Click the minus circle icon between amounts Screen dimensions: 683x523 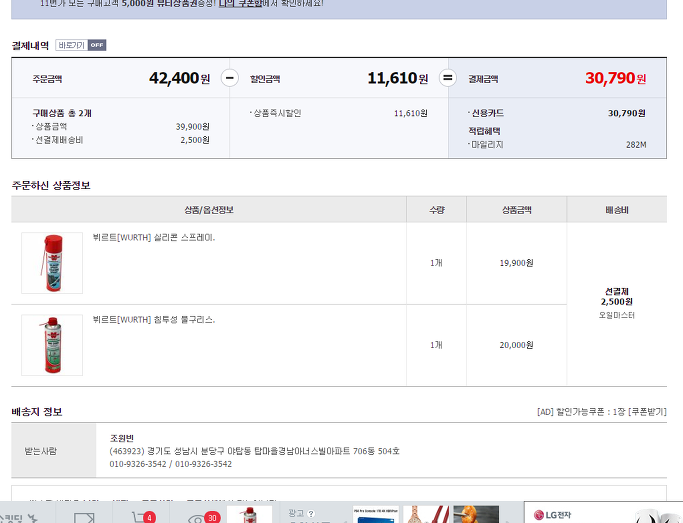point(230,78)
